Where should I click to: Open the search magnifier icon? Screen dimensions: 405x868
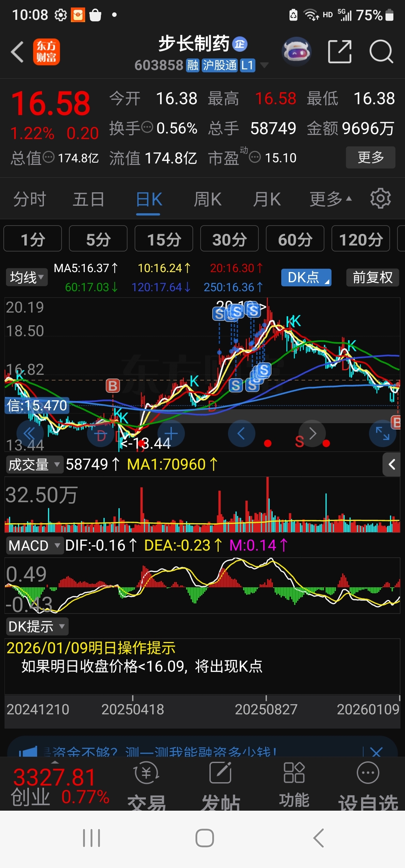[x=381, y=52]
